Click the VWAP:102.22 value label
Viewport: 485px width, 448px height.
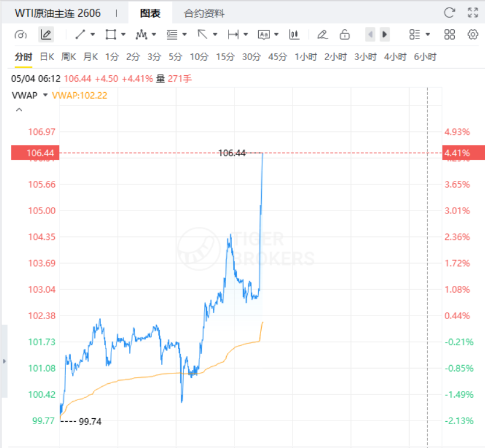pos(79,95)
